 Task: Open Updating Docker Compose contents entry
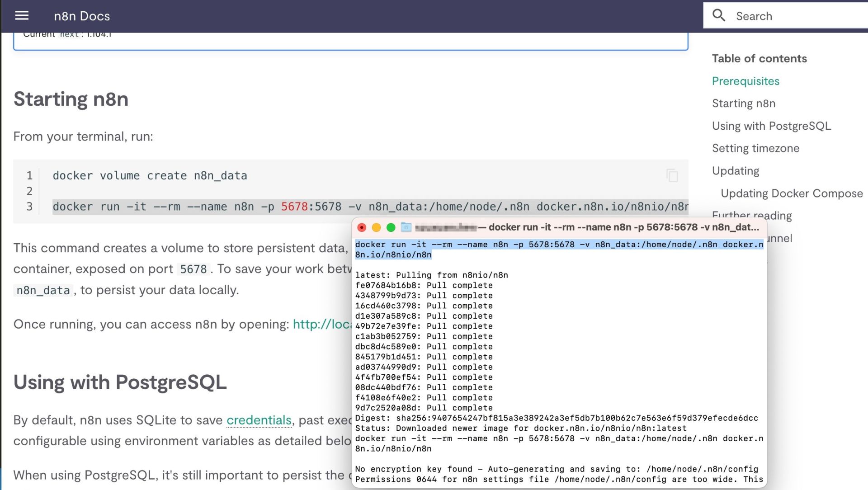(x=792, y=193)
